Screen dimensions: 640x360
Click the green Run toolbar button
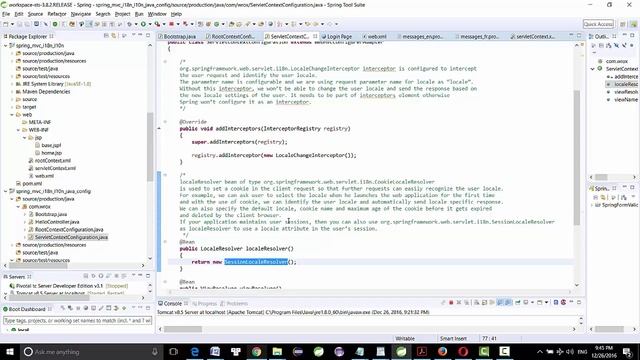pos(144,24)
